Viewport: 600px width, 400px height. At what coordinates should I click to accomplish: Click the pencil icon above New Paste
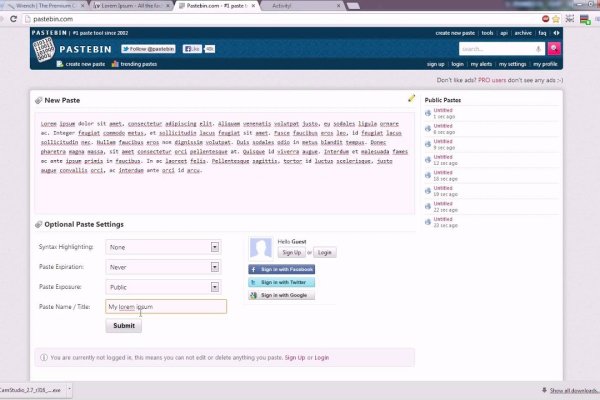coord(411,98)
